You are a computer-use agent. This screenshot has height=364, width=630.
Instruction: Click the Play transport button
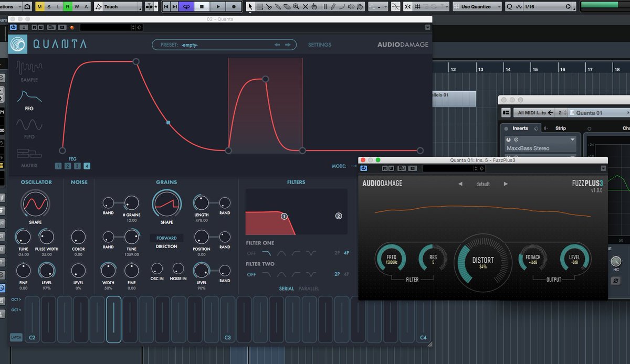tap(218, 7)
